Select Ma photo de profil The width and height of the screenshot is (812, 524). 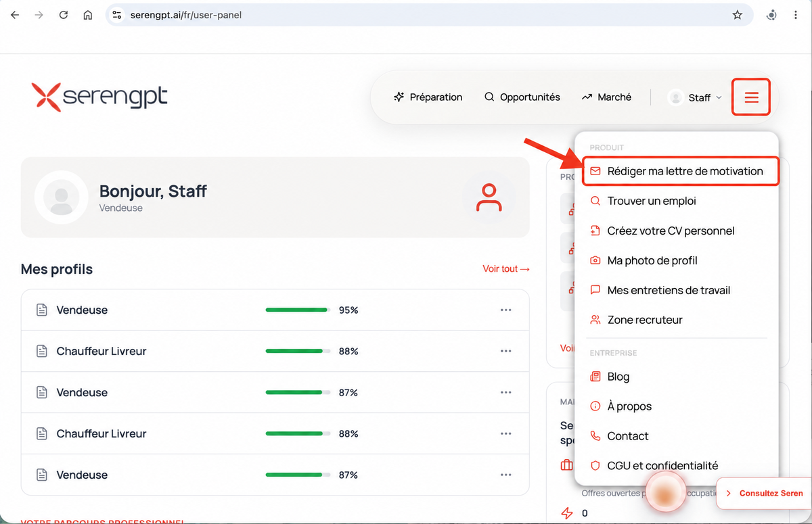point(677,260)
